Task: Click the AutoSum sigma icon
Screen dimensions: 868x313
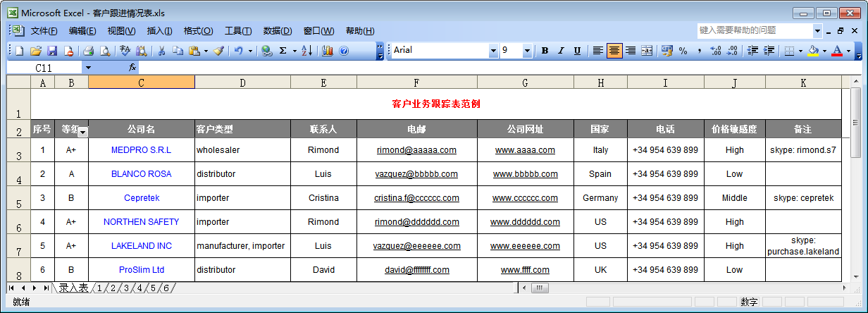Action: pyautogui.click(x=283, y=51)
